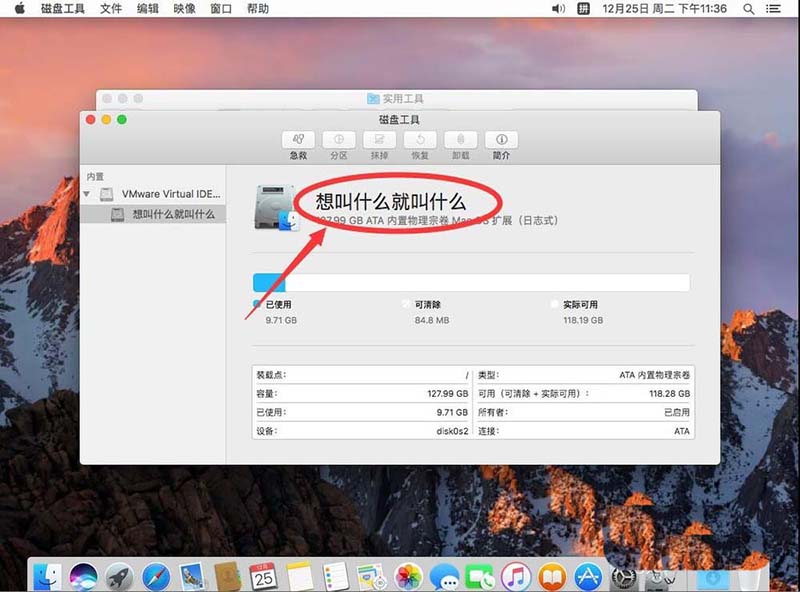Viewport: 800px width, 592px height.
Task: Select the Erase (抹掉) toolbar icon
Action: tap(378, 140)
